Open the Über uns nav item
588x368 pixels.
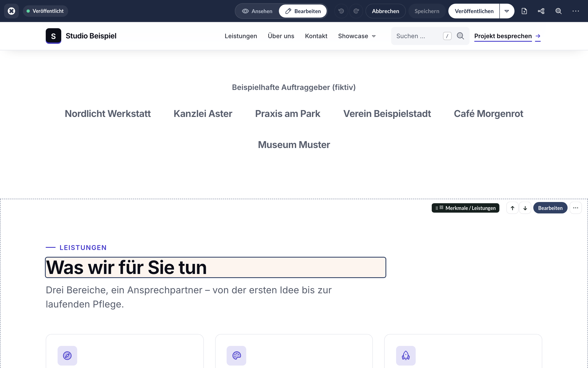(281, 36)
